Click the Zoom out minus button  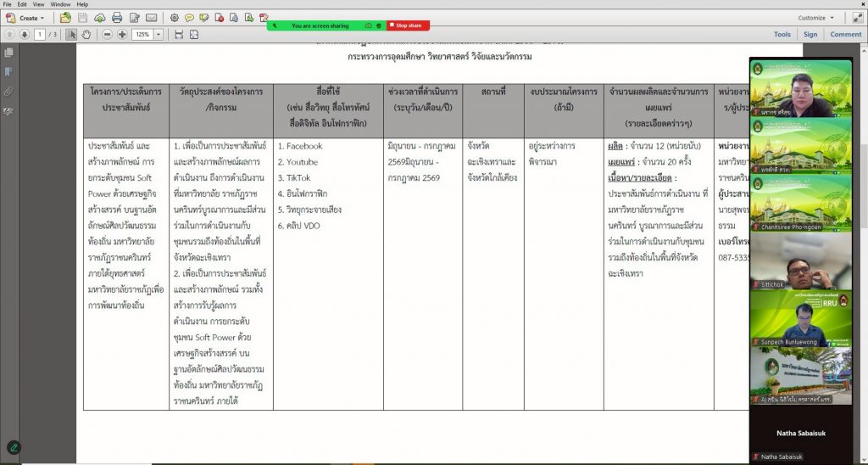point(108,34)
